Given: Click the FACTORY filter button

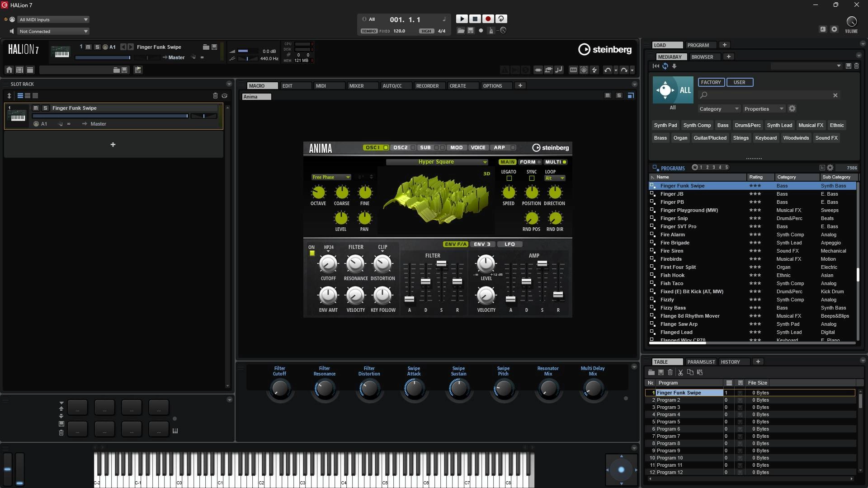Looking at the screenshot, I should (x=711, y=82).
